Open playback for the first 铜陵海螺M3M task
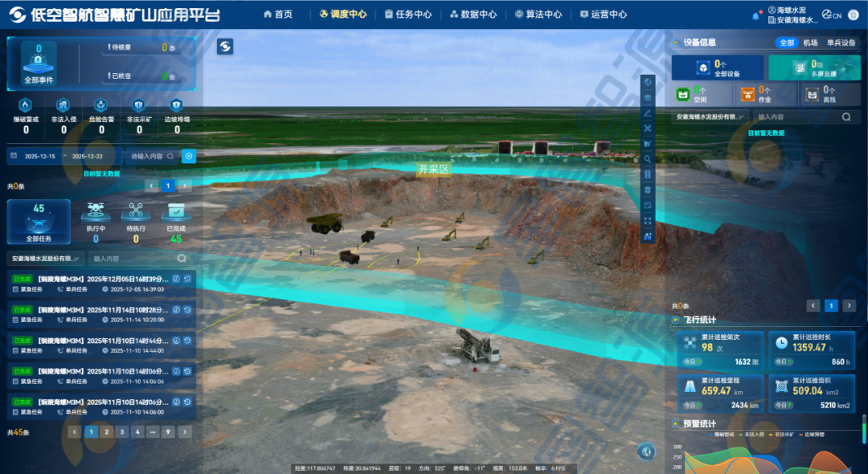 186,280
